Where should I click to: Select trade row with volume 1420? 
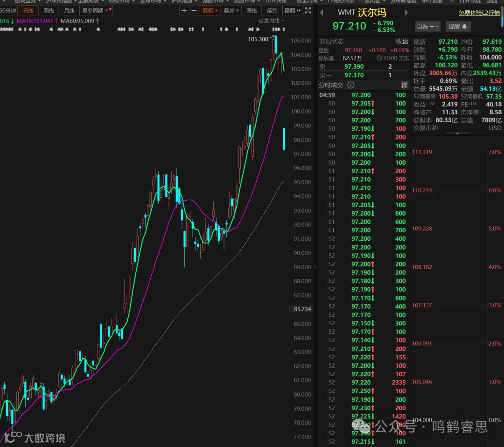(364, 416)
